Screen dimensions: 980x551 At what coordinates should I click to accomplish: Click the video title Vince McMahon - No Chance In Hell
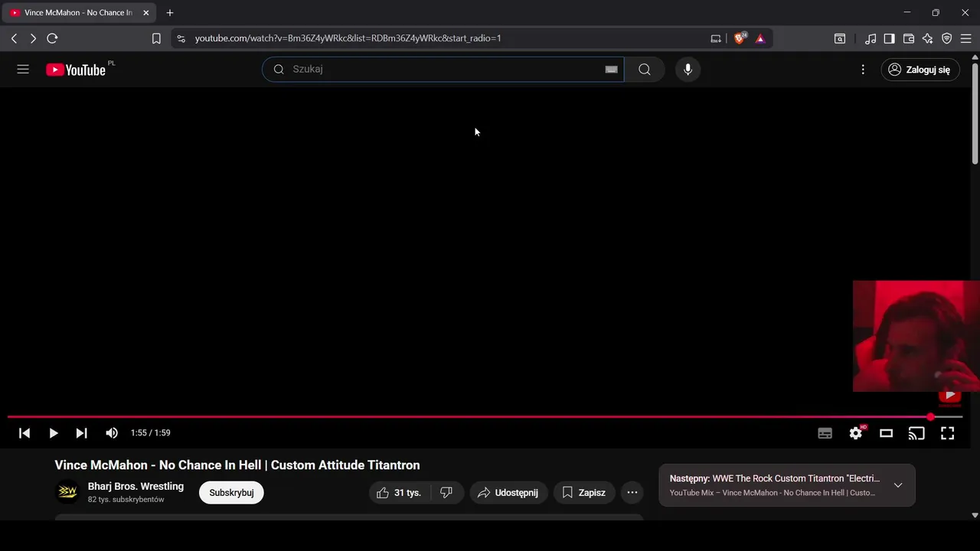pyautogui.click(x=237, y=465)
